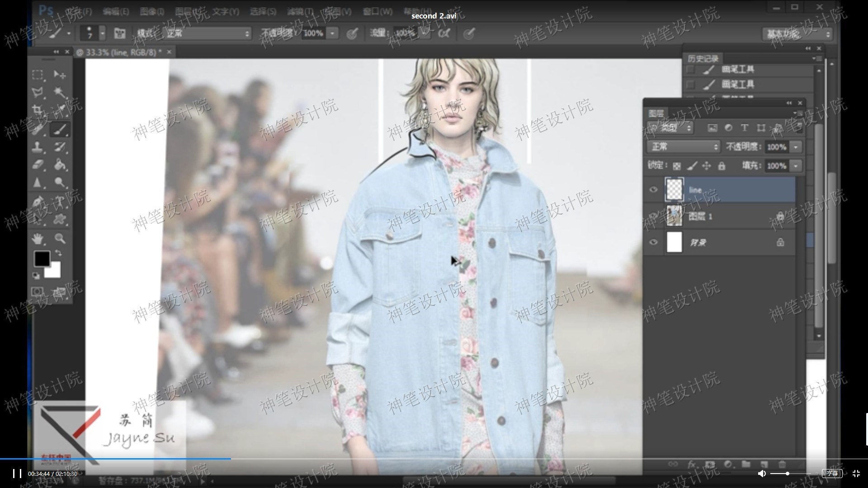
Task: Select the Rectangular Marquee tool
Action: 38,75
